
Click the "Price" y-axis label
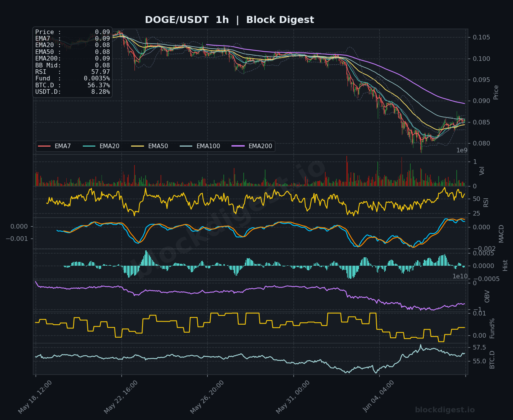[496, 92]
